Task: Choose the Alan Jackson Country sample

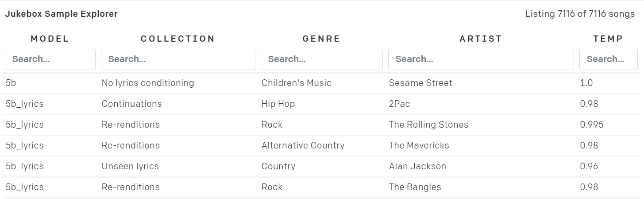Action: click(417, 166)
